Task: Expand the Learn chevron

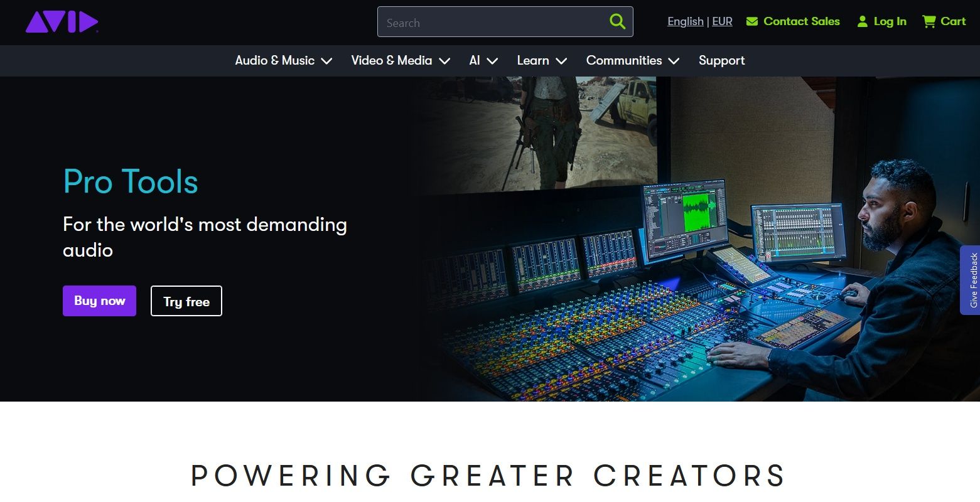Action: [x=561, y=61]
